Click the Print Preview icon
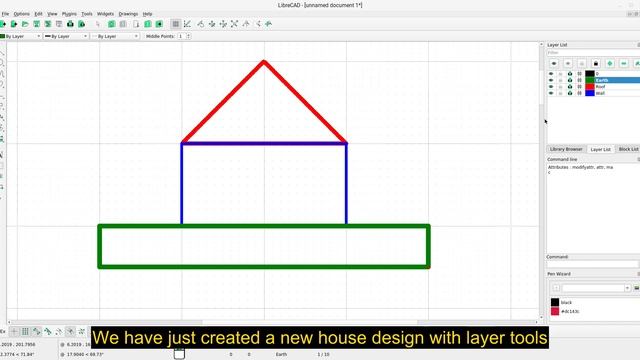The height and width of the screenshot is (360, 640). click(x=82, y=24)
